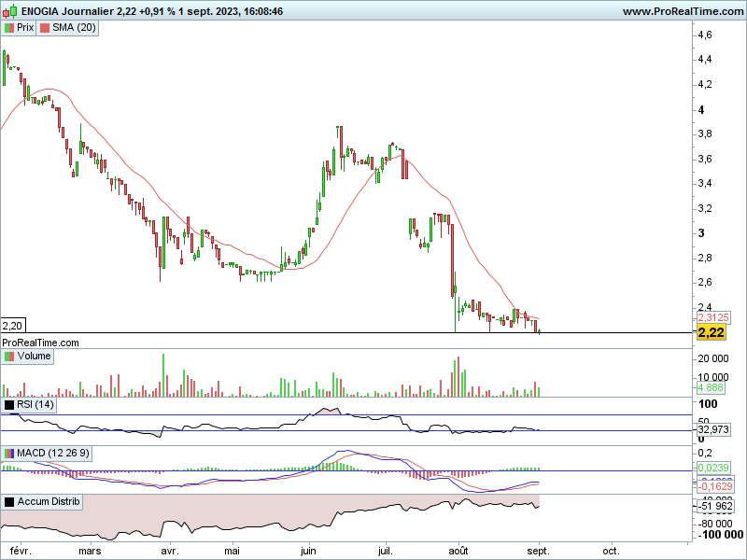
Task: Click the Accum Distrib black legend icon
Action: (9, 501)
